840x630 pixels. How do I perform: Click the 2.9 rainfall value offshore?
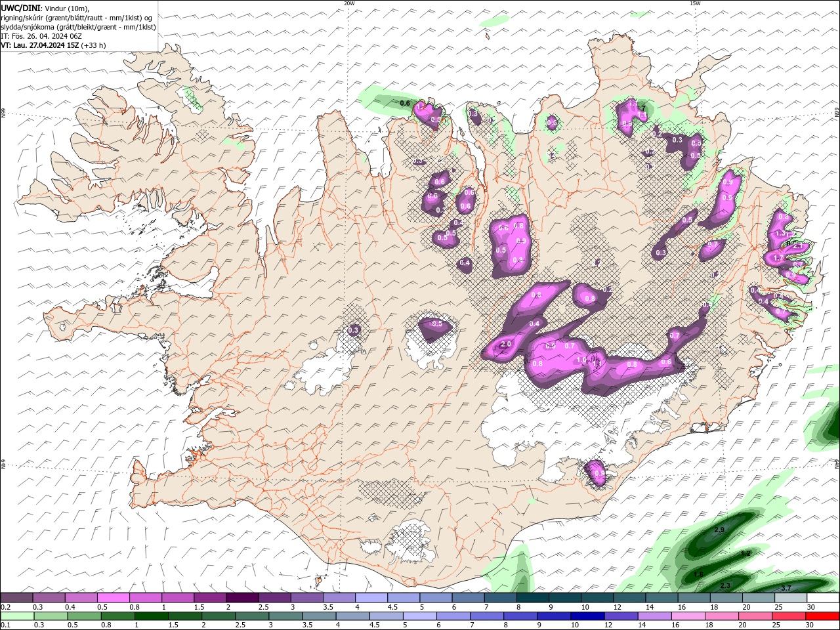719,530
